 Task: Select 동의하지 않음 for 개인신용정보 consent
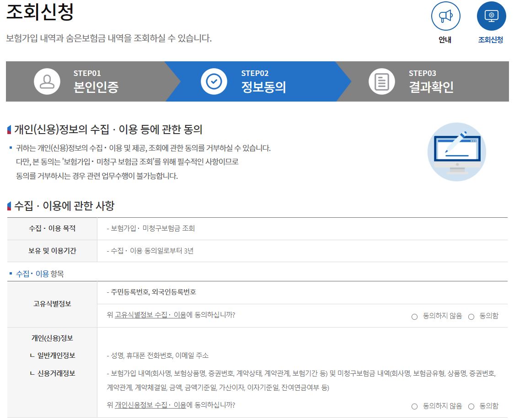click(414, 405)
